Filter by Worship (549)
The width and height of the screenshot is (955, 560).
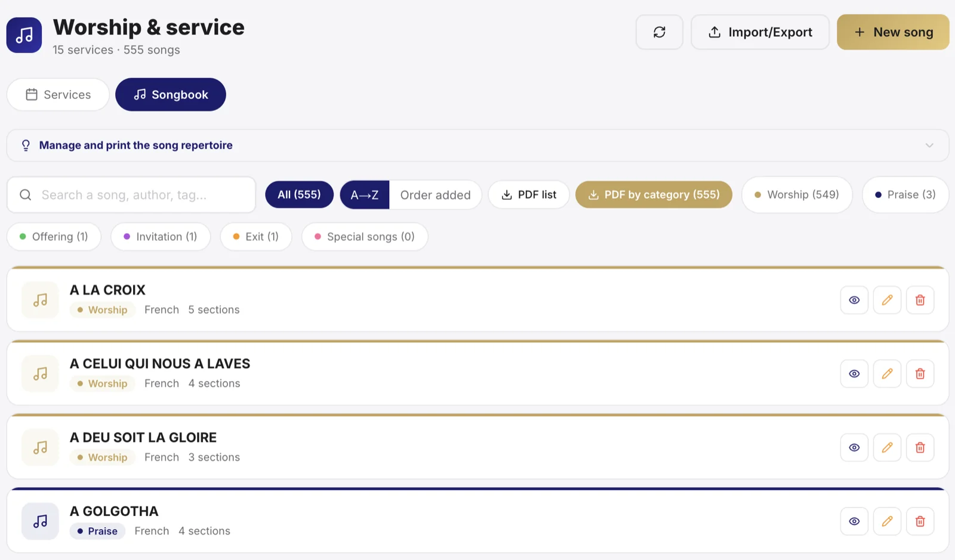tap(797, 195)
